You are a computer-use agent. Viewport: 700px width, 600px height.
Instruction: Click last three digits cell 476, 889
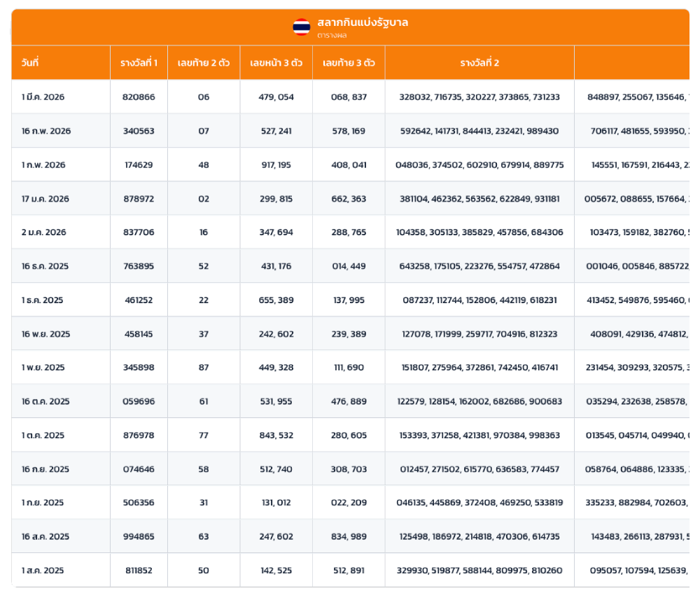(349, 402)
